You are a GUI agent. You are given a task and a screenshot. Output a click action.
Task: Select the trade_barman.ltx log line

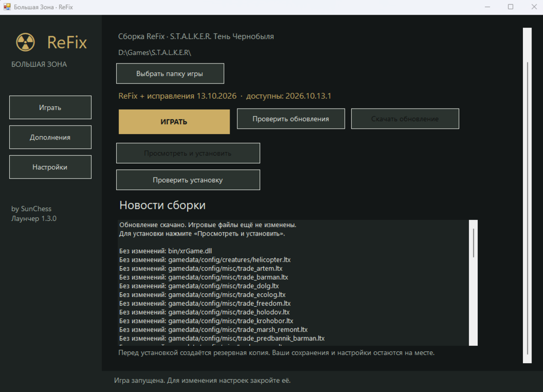coord(204,277)
